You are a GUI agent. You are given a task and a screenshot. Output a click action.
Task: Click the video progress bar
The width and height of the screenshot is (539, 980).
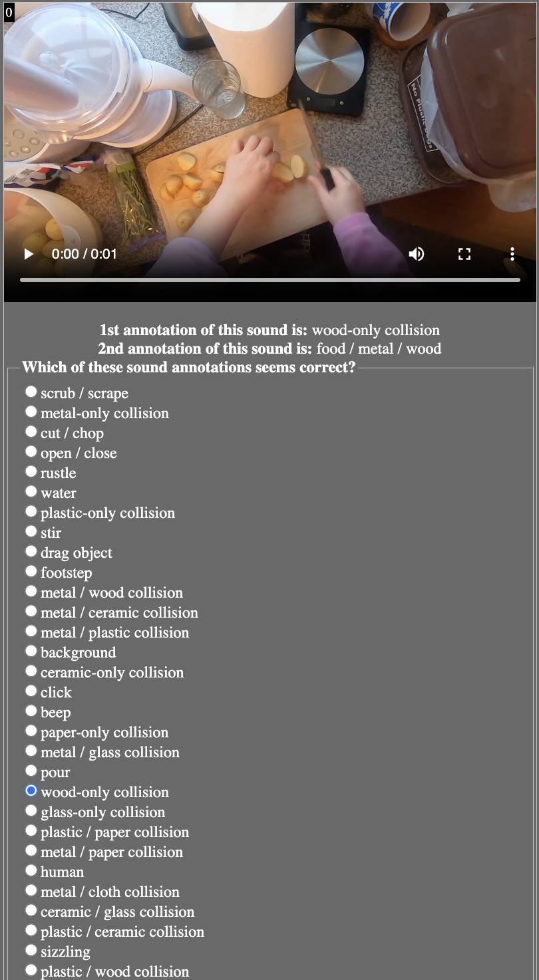269,280
